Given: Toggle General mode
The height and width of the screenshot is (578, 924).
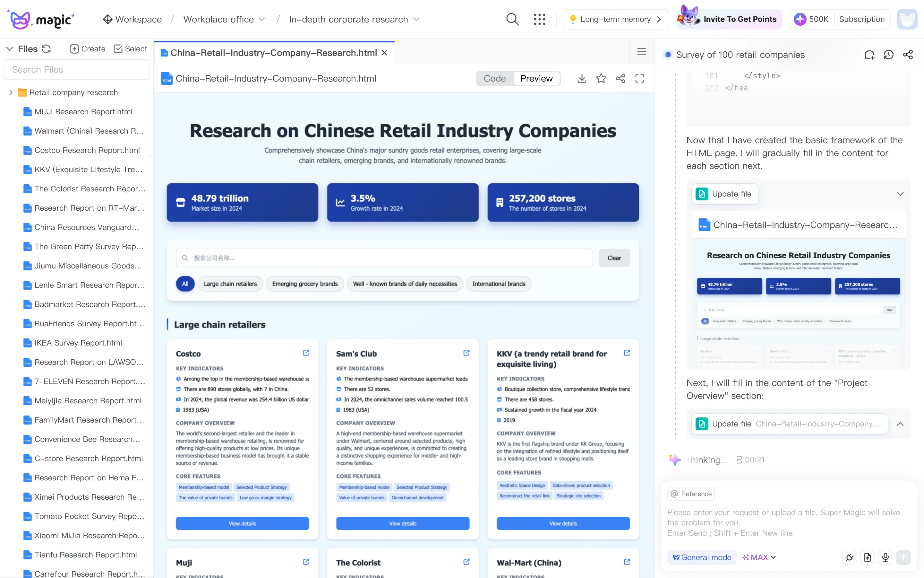Looking at the screenshot, I should point(702,557).
